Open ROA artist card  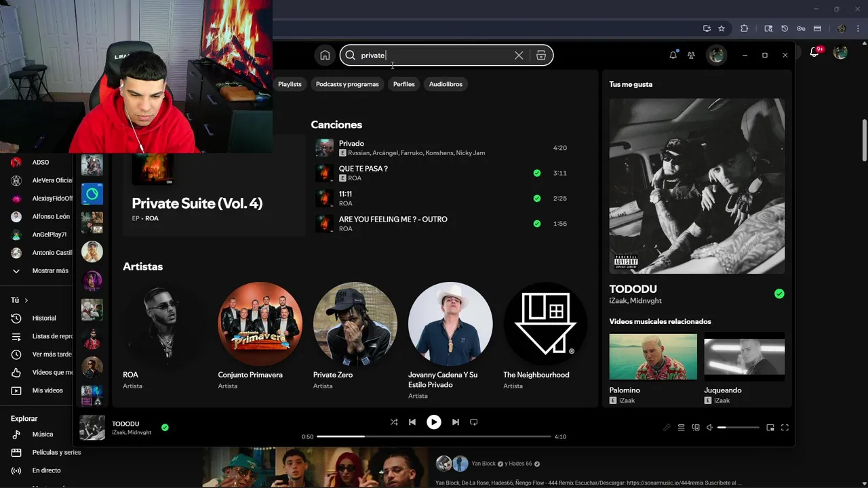point(165,337)
